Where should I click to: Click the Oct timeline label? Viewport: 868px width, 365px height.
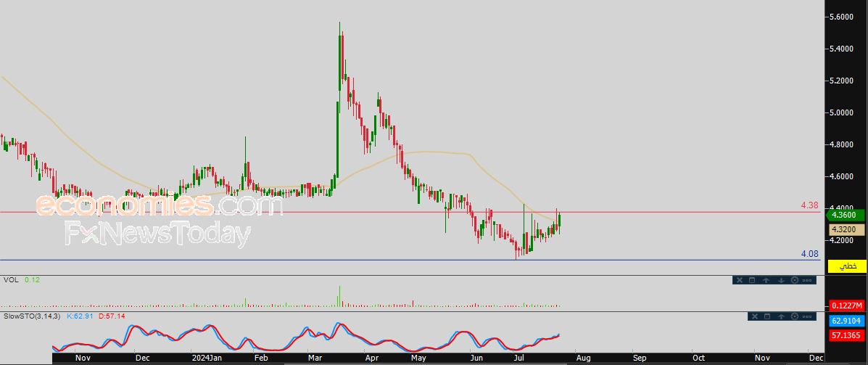(698, 358)
